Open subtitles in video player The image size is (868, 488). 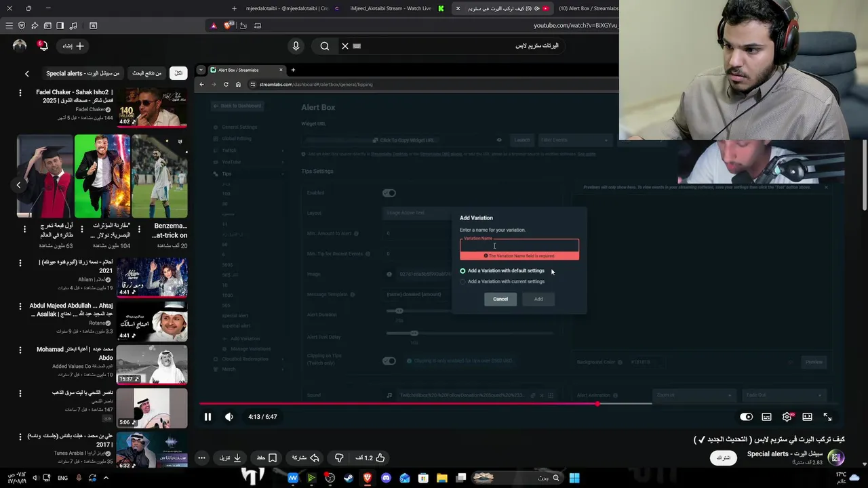click(766, 417)
